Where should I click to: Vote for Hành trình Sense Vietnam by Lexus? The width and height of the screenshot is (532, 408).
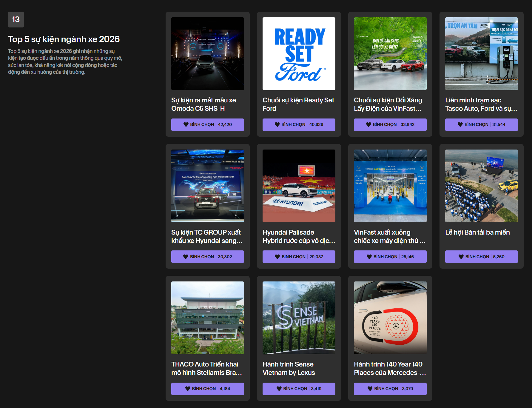299,389
